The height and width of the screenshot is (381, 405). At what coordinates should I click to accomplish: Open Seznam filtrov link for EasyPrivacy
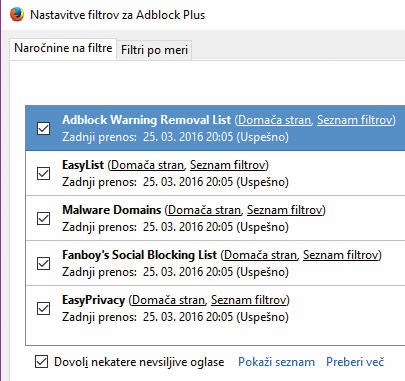pos(249,300)
